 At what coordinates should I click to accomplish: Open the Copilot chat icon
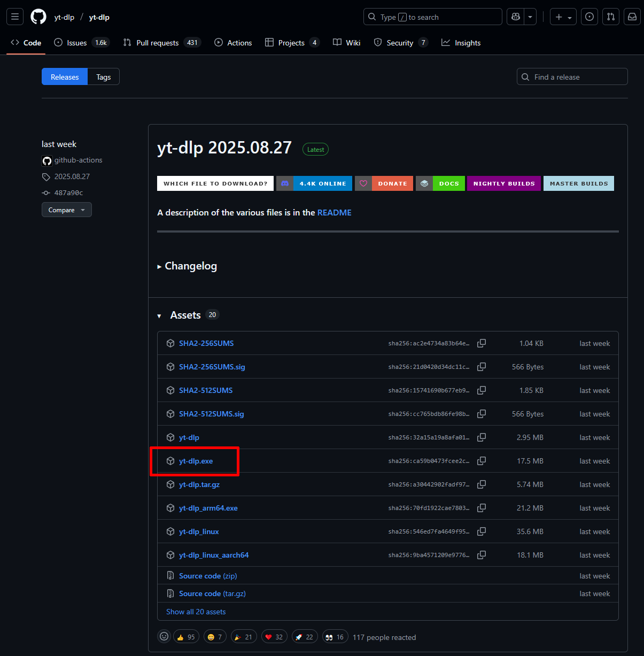516,17
